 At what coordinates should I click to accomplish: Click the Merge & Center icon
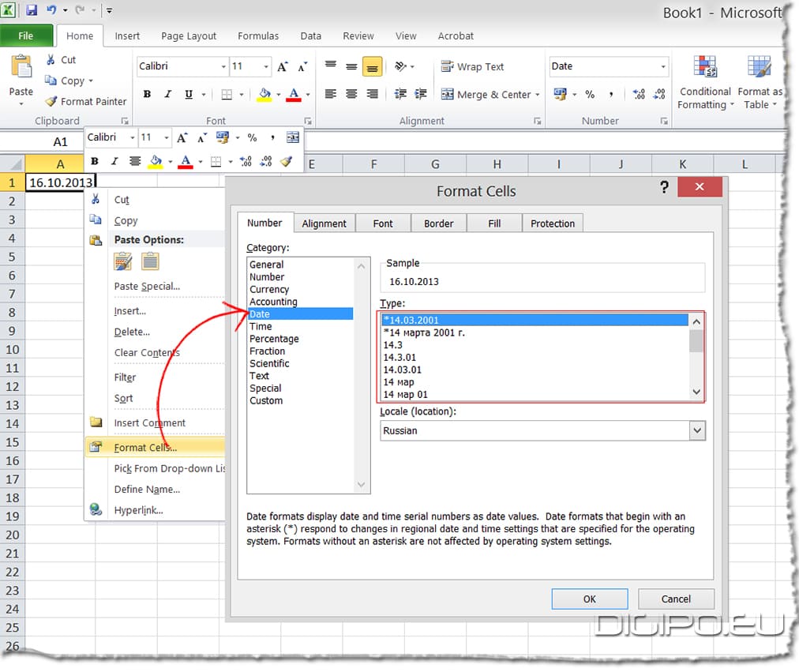[x=448, y=94]
